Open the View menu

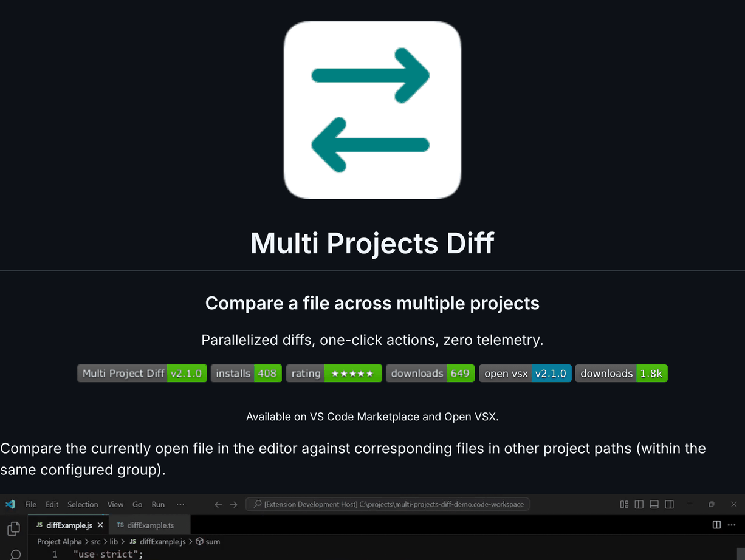coord(115,504)
